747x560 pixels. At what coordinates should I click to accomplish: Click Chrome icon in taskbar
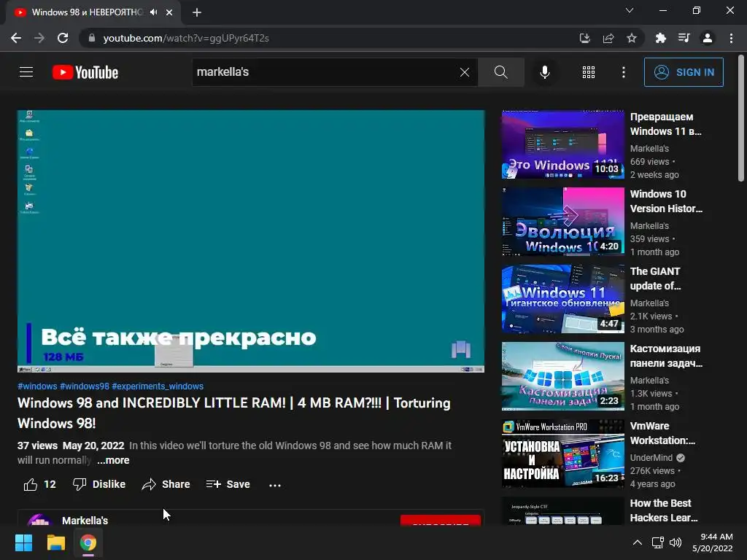tap(88, 542)
